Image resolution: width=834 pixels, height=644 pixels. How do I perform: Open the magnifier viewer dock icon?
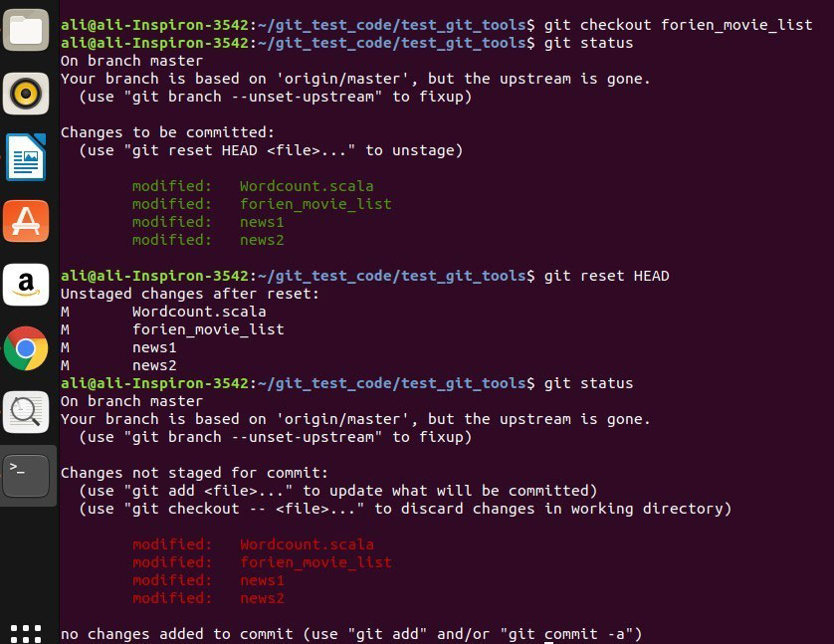click(x=26, y=411)
